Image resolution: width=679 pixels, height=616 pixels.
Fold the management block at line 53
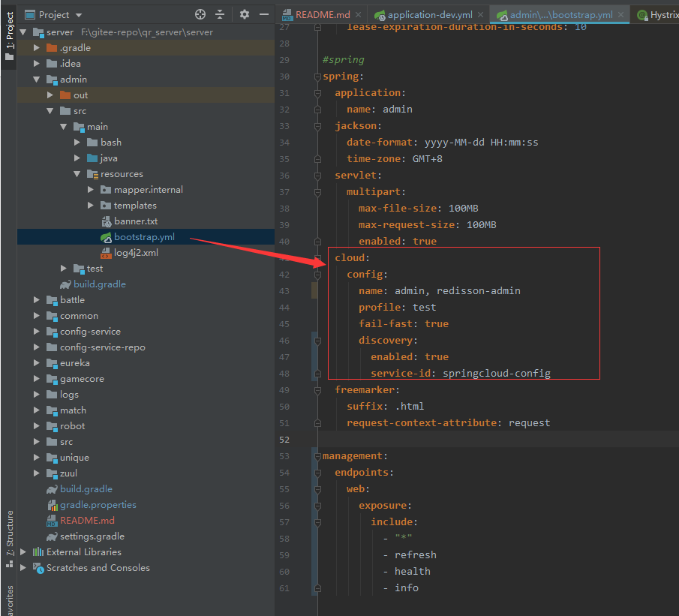click(x=318, y=456)
